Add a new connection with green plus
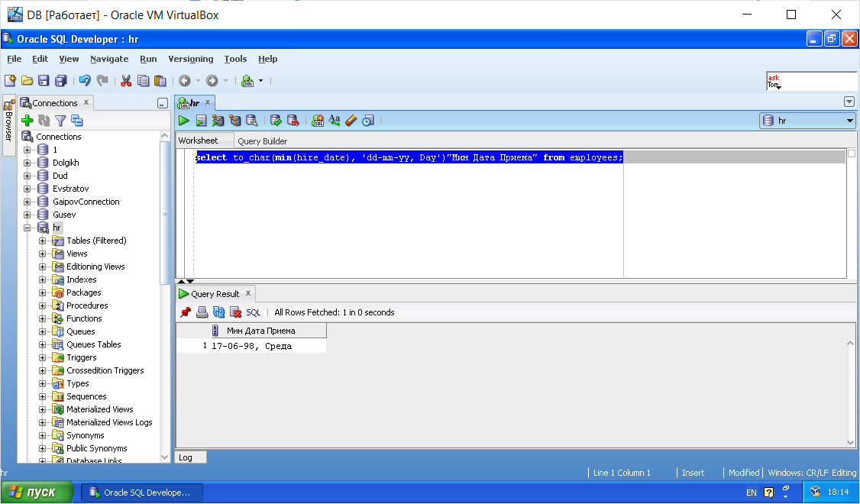Screen dimensions: 860x504 [x=27, y=121]
